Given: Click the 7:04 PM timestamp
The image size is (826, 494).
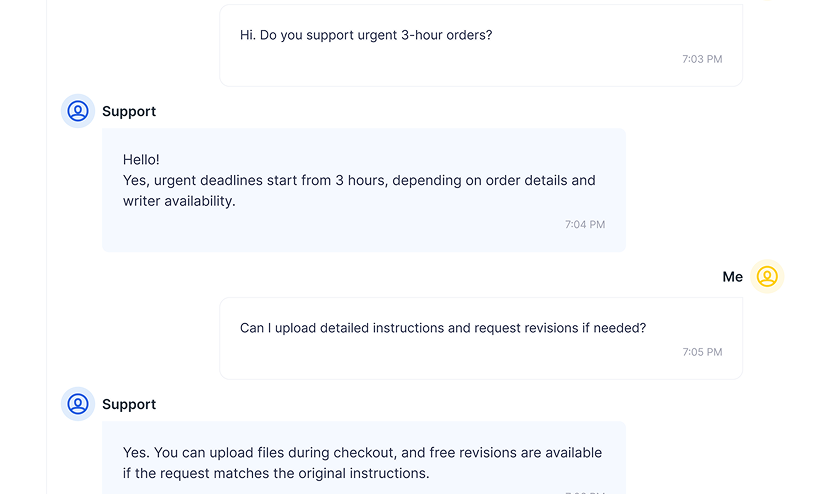Looking at the screenshot, I should [585, 224].
